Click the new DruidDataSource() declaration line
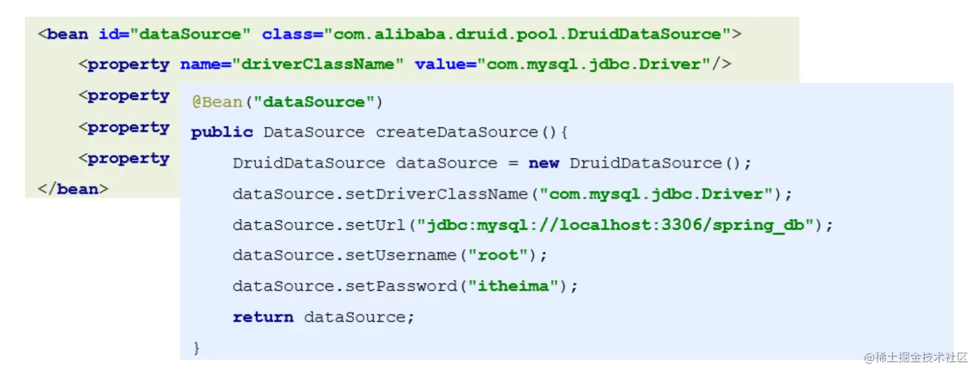This screenshot has height=376, width=980. click(x=493, y=163)
